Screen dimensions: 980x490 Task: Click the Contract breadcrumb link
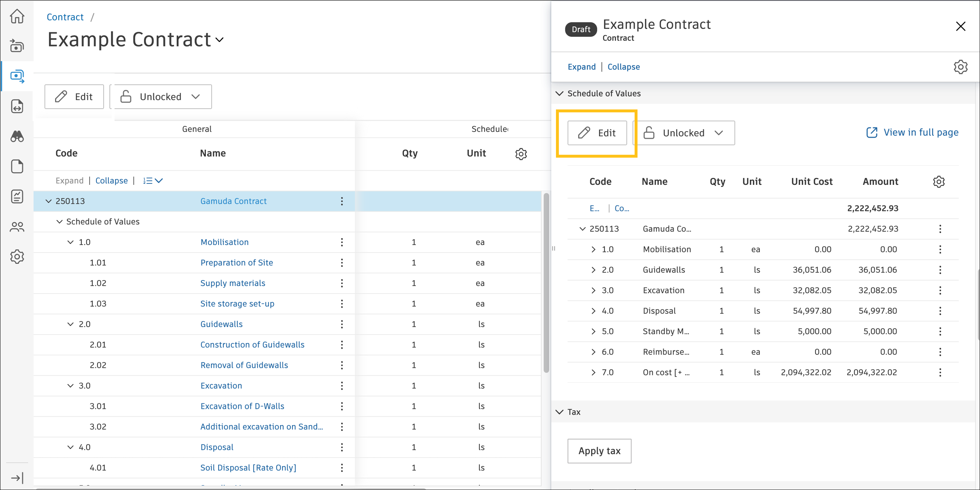[x=65, y=17]
